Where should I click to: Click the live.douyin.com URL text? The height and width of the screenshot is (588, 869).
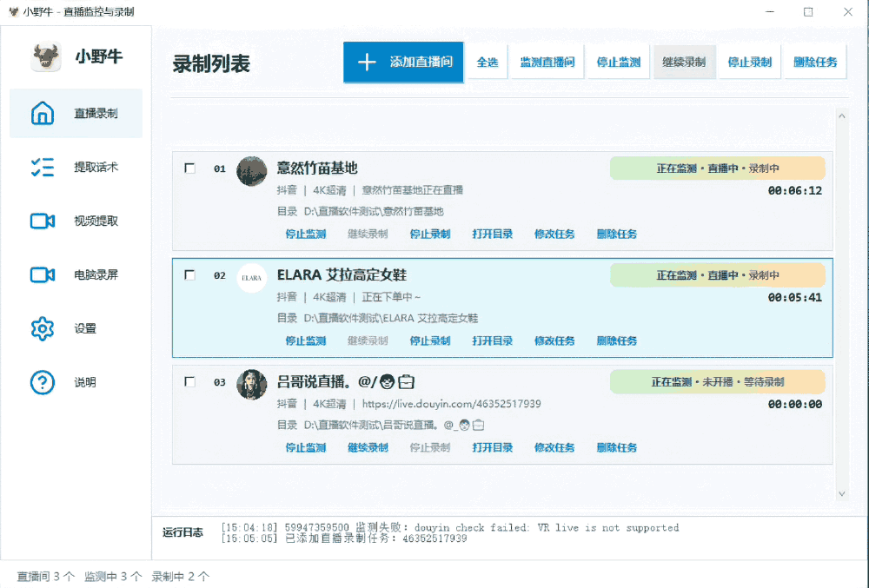coord(452,404)
